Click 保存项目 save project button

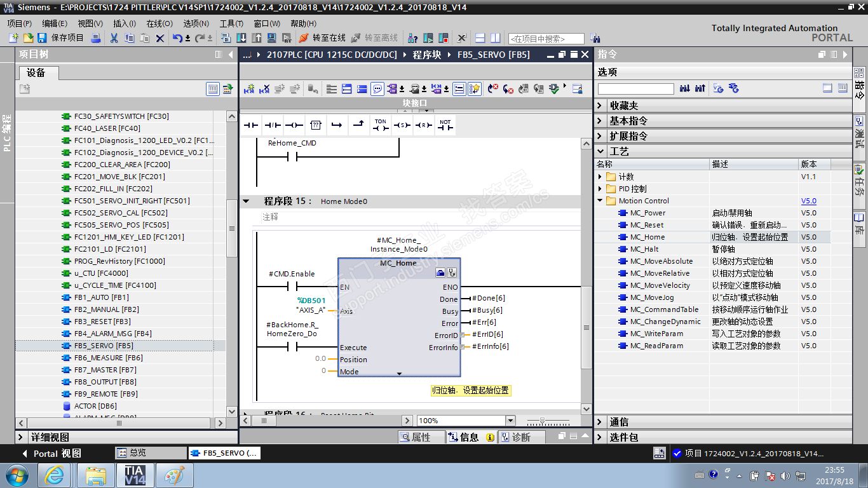62,38
